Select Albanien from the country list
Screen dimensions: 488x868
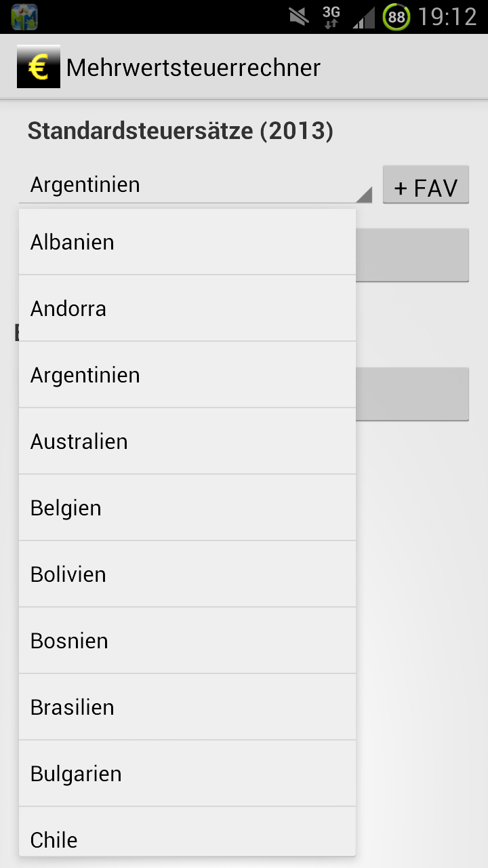(x=187, y=242)
